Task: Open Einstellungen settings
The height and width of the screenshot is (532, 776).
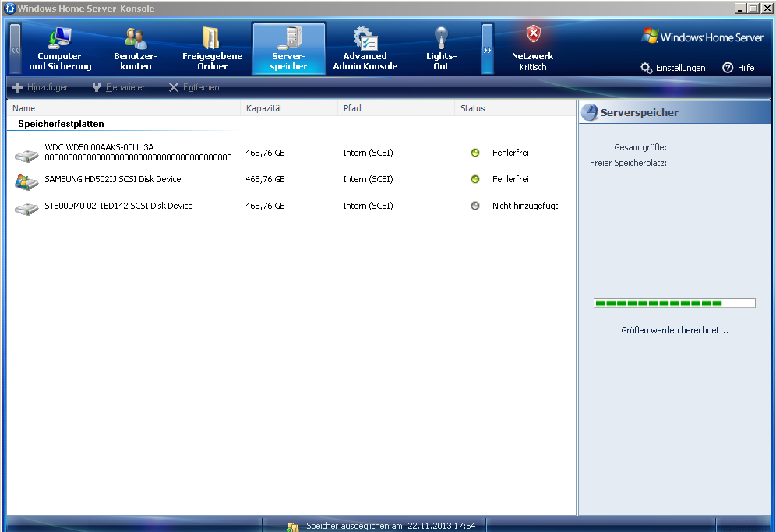Action: 673,68
